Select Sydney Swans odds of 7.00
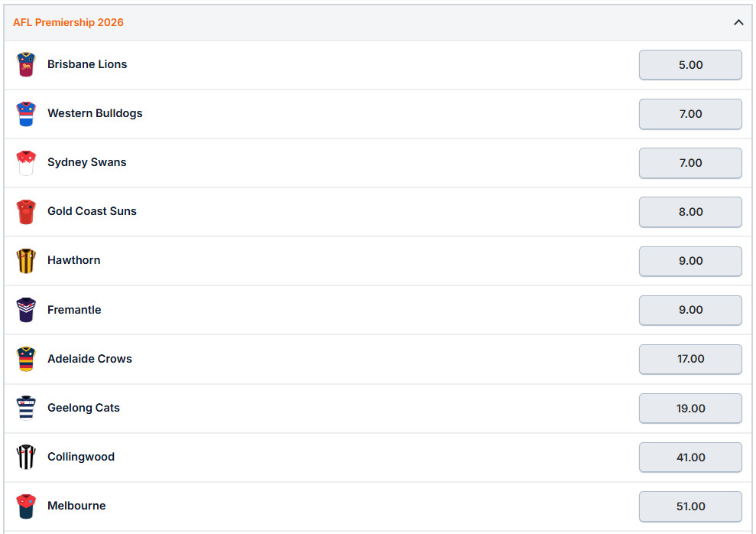This screenshot has height=534, width=756. pos(689,163)
